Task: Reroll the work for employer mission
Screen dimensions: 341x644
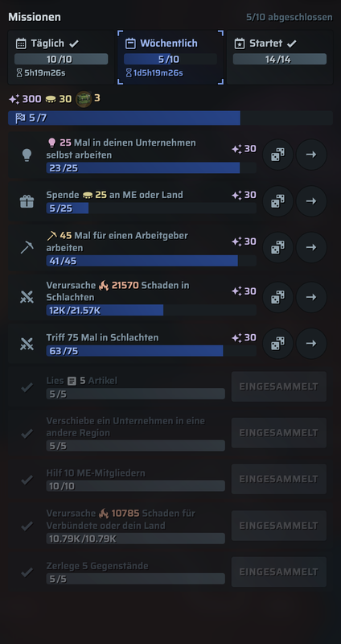Action: pos(277,247)
